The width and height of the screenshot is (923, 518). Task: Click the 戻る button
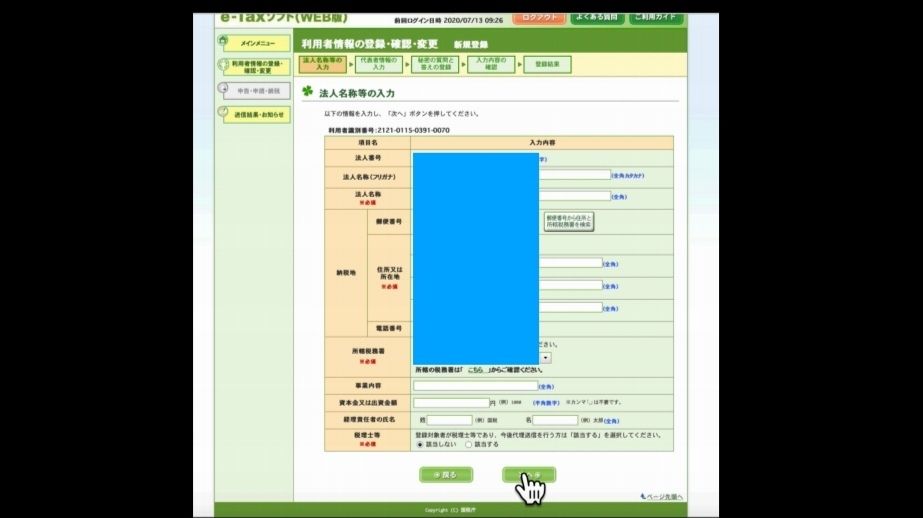(445, 475)
